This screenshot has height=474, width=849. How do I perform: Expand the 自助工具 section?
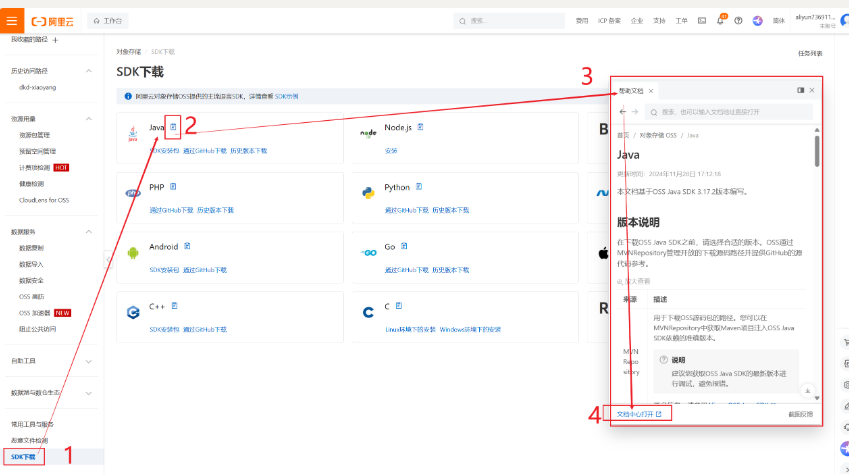tap(89, 361)
